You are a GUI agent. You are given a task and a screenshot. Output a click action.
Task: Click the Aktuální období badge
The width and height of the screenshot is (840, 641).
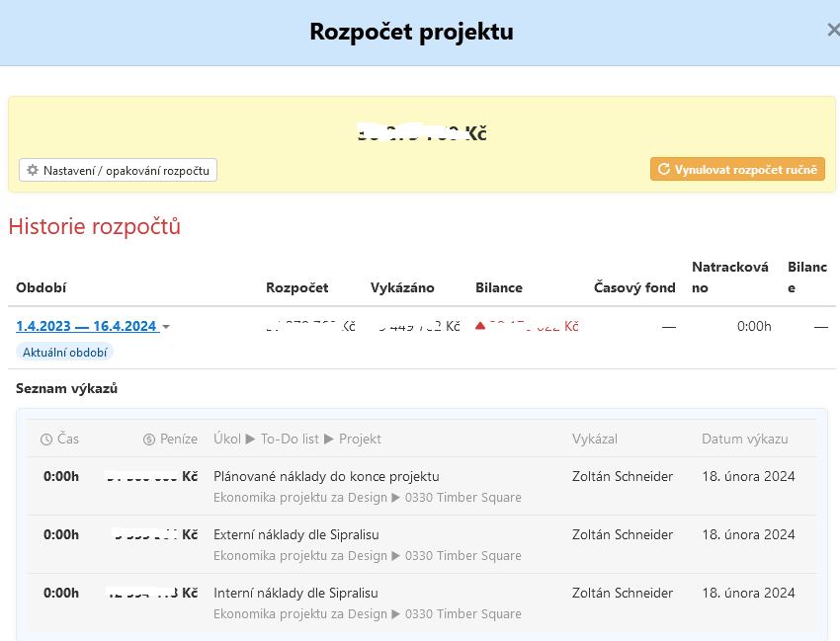point(65,353)
